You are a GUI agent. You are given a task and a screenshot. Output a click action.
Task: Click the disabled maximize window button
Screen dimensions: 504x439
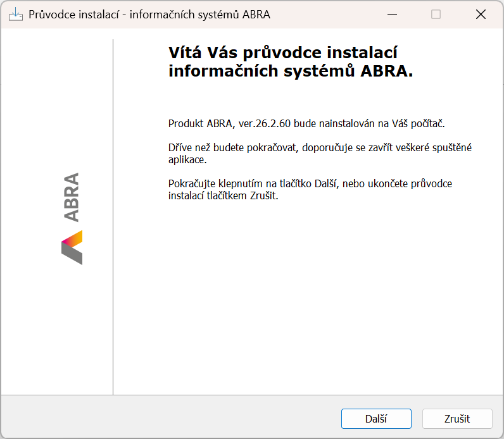click(x=436, y=15)
